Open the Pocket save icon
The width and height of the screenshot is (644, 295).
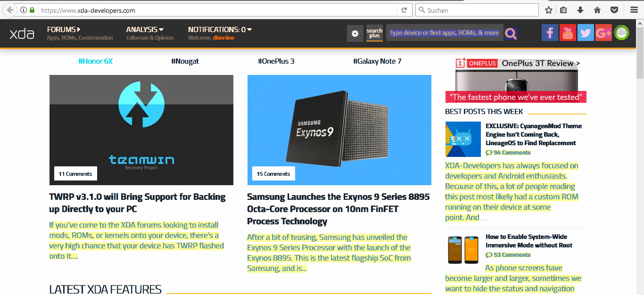pyautogui.click(x=614, y=10)
